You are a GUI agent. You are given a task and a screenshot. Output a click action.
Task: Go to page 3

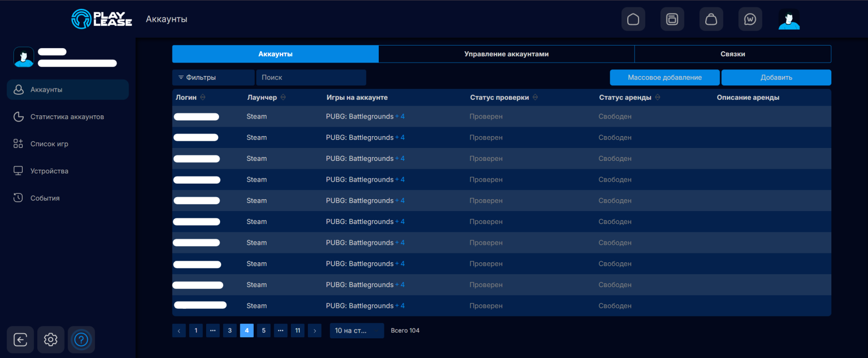(230, 331)
